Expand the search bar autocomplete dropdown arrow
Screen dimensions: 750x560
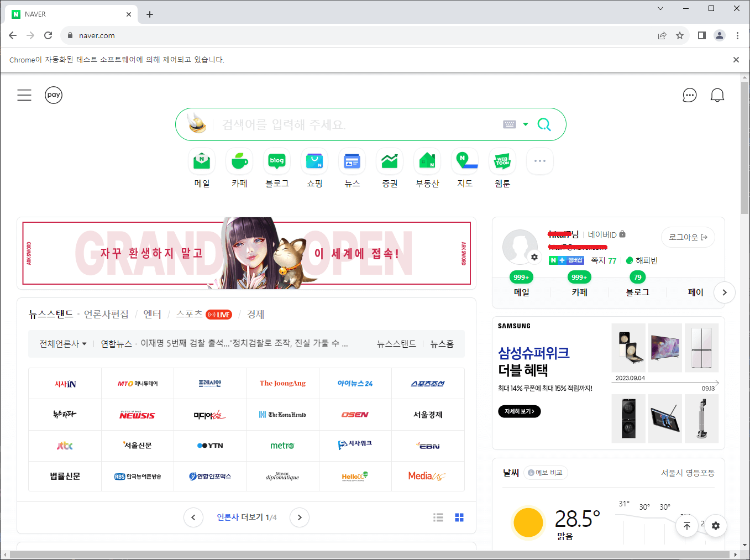(x=526, y=124)
